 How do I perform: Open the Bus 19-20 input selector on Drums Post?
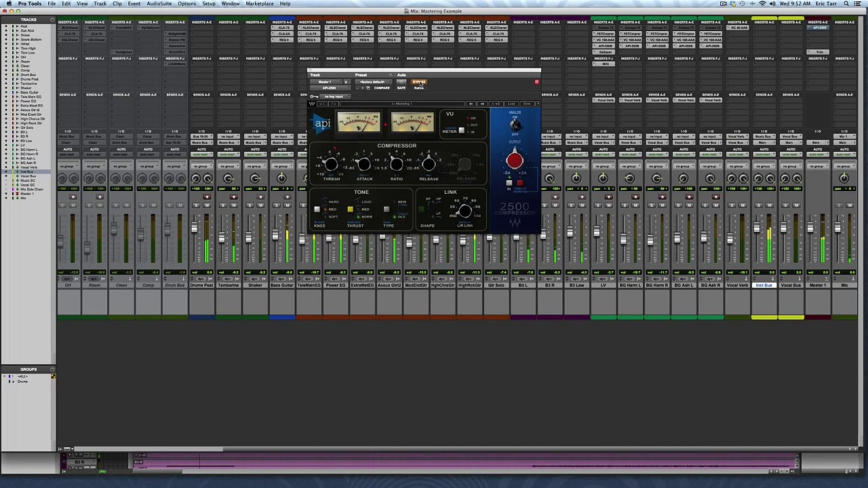click(201, 137)
